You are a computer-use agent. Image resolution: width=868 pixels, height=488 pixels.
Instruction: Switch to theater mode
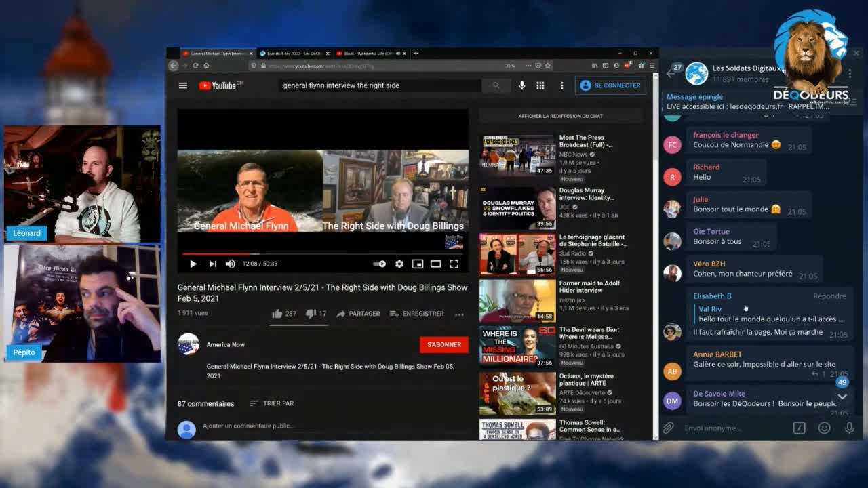[435, 264]
